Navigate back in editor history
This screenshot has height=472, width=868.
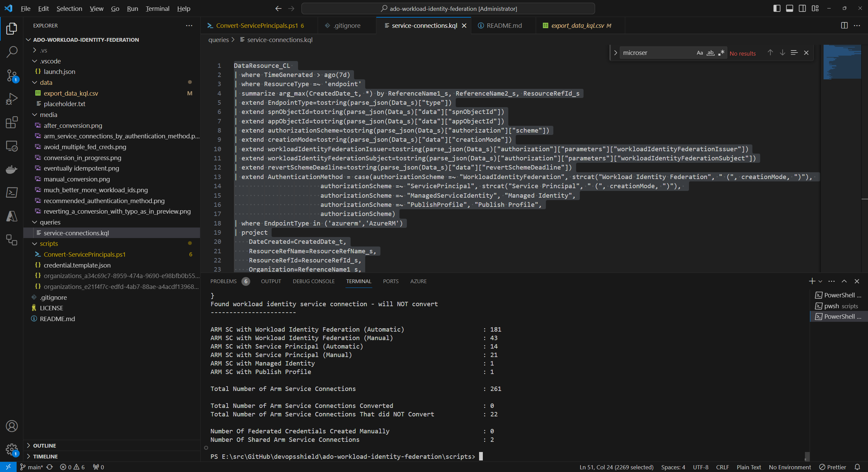pyautogui.click(x=278, y=8)
